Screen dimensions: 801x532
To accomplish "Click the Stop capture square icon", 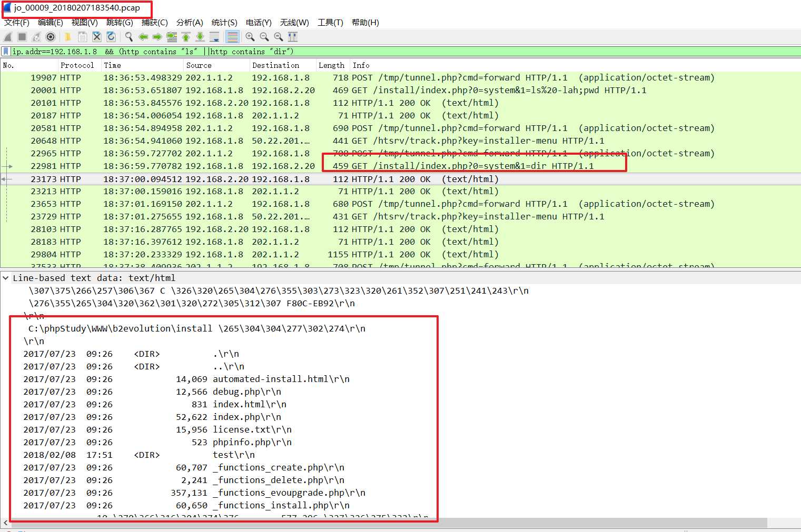I will coord(22,37).
